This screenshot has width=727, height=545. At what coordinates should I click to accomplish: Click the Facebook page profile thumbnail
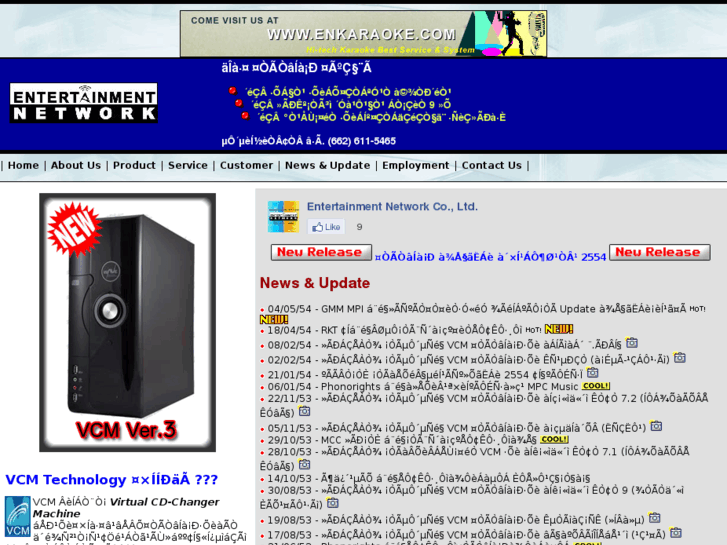pyautogui.click(x=283, y=217)
